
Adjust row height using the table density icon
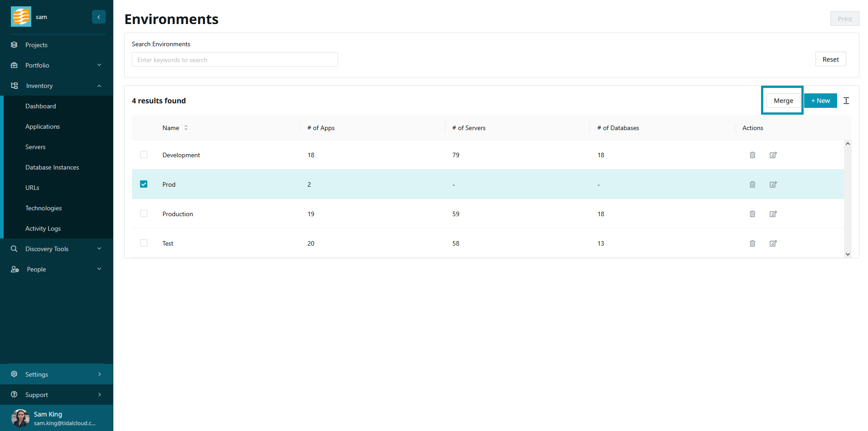(846, 101)
